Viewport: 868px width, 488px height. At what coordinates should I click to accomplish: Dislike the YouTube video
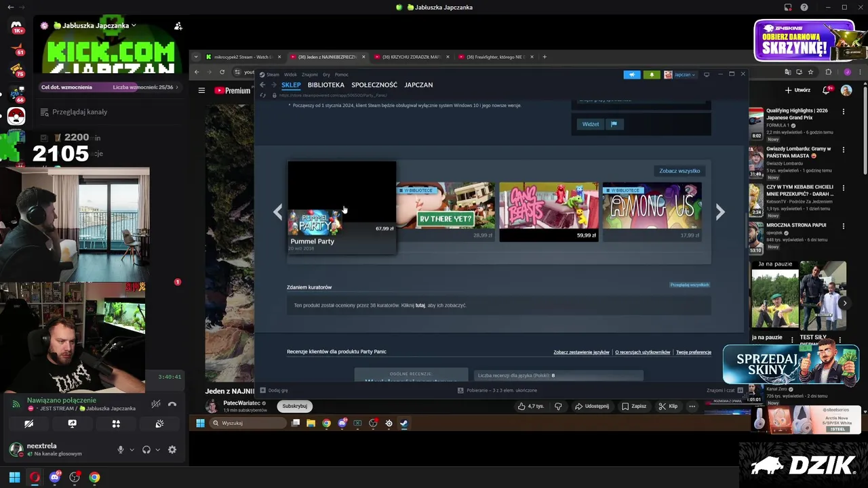coord(559,406)
